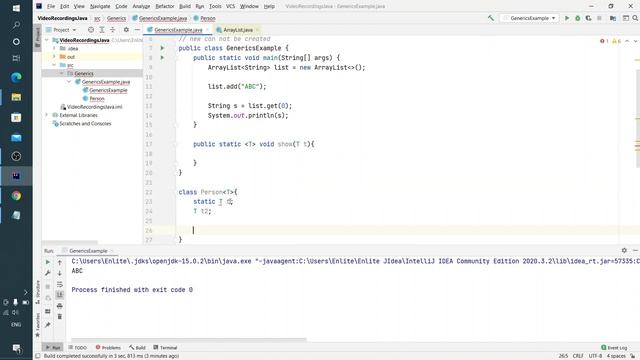Click CRLF line separator in status bar
Image resolution: width=640 pixels, height=360 pixels.
[x=578, y=356]
